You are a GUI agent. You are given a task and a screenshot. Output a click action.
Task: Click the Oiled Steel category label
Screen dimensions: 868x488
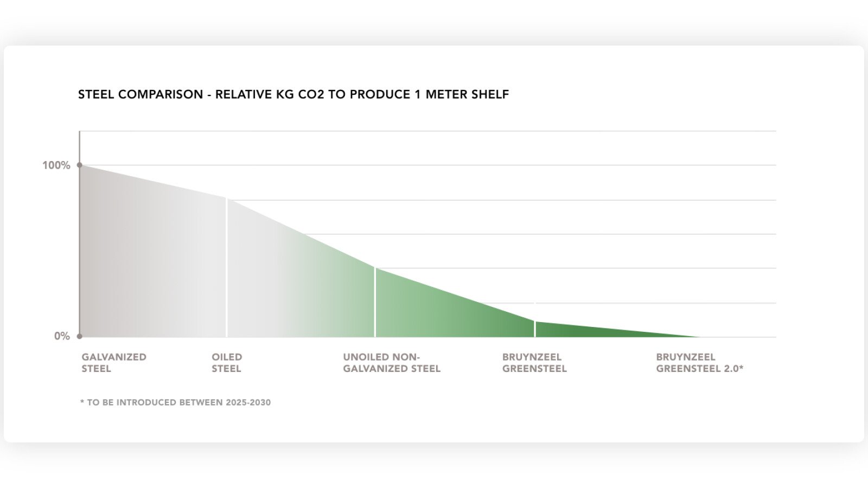(x=227, y=363)
